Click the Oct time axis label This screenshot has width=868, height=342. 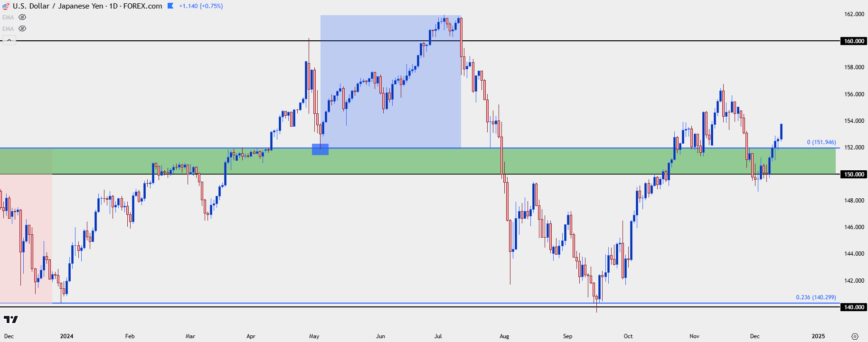(x=628, y=336)
